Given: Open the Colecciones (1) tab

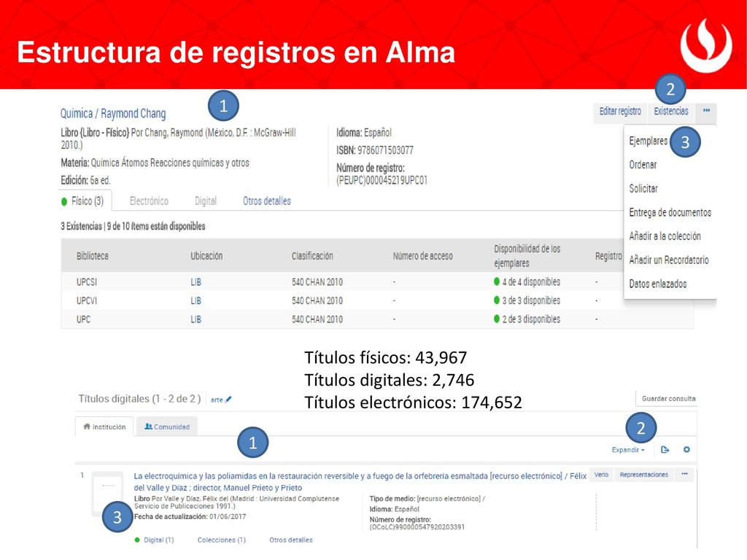Looking at the screenshot, I should [x=222, y=540].
